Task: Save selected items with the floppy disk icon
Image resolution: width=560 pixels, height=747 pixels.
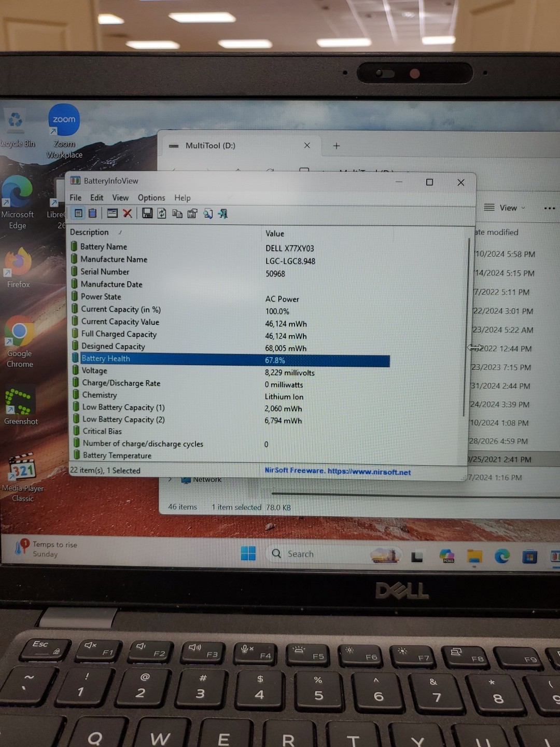Action: click(x=147, y=213)
